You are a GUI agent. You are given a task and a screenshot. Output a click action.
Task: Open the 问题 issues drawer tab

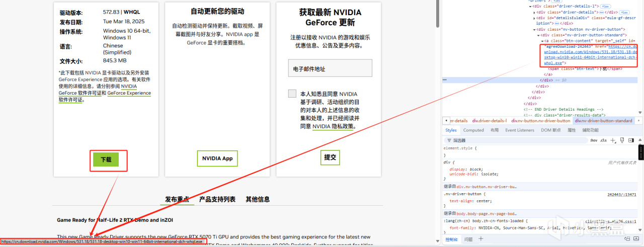[468, 239]
